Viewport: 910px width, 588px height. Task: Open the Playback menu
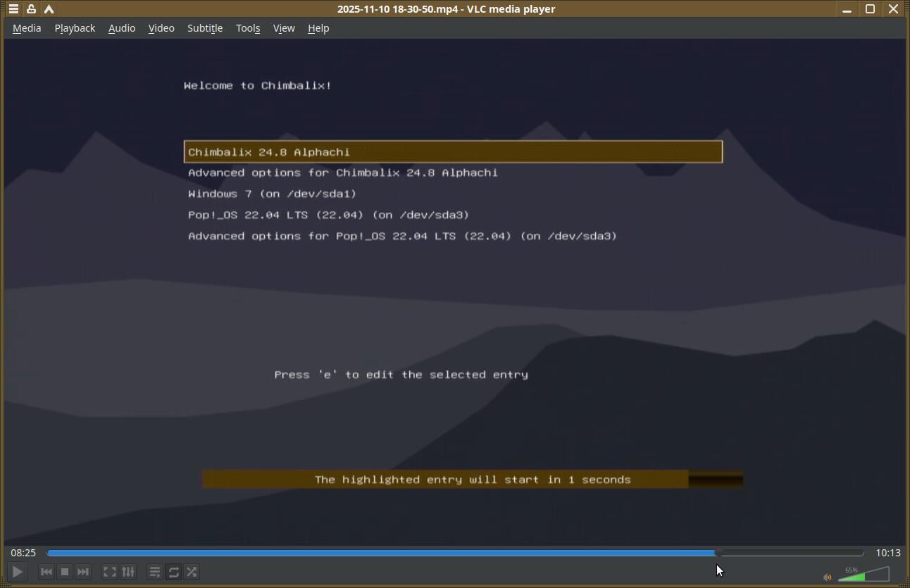[x=75, y=28]
